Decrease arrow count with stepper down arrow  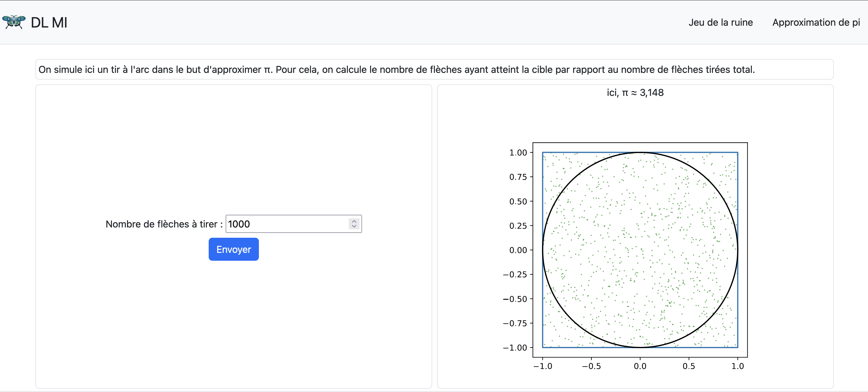tap(354, 227)
